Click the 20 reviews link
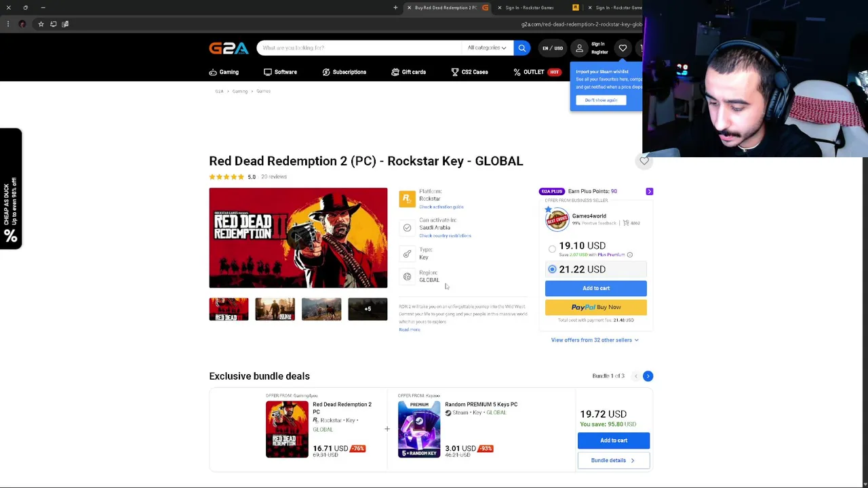 274,177
